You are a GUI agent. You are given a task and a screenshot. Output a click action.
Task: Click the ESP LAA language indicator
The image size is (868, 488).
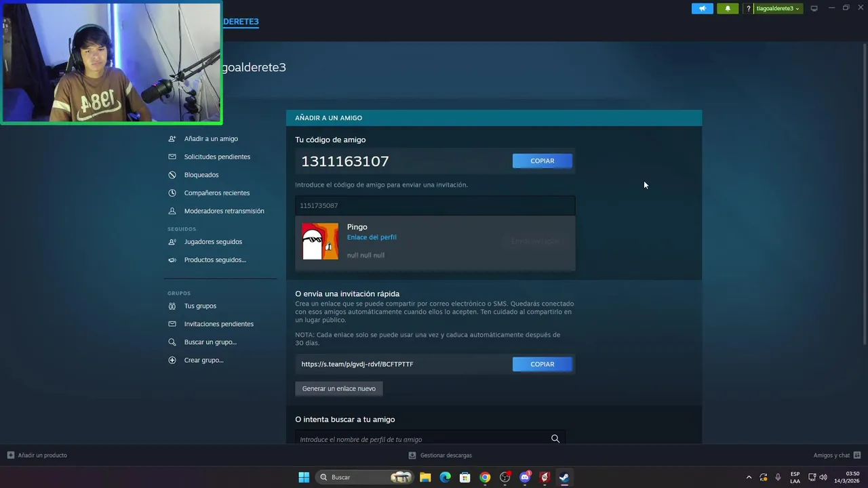795,477
